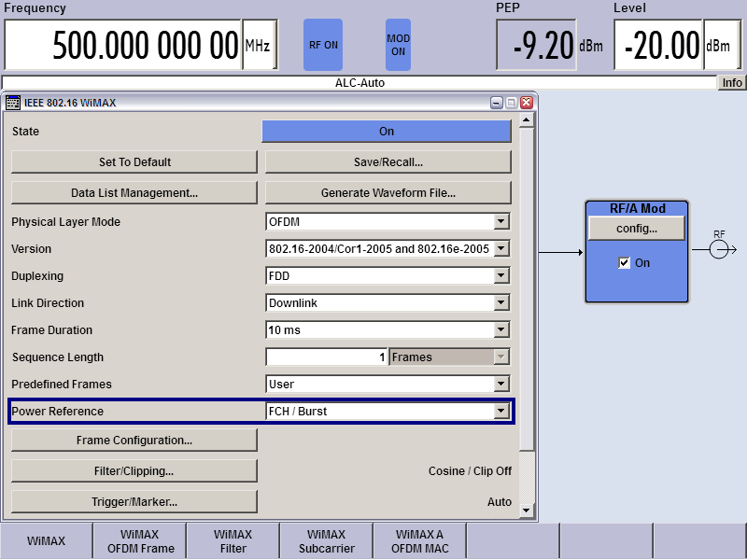Click the Set To Default button
This screenshot has height=560, width=747.
[134, 161]
